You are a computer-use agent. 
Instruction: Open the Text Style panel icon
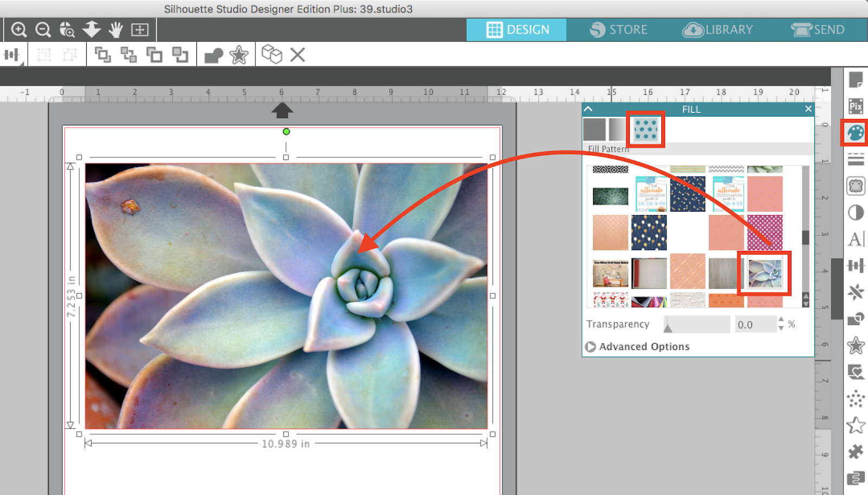click(x=856, y=239)
